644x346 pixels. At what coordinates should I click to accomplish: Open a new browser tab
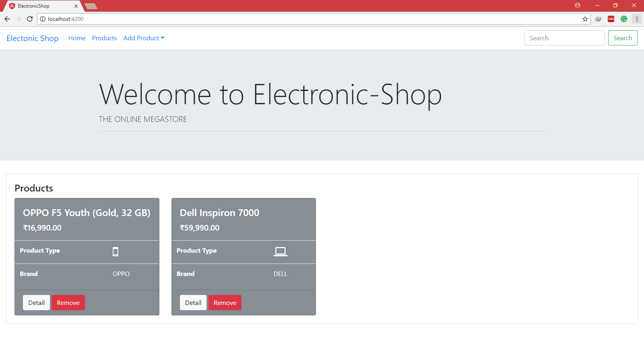(91, 6)
